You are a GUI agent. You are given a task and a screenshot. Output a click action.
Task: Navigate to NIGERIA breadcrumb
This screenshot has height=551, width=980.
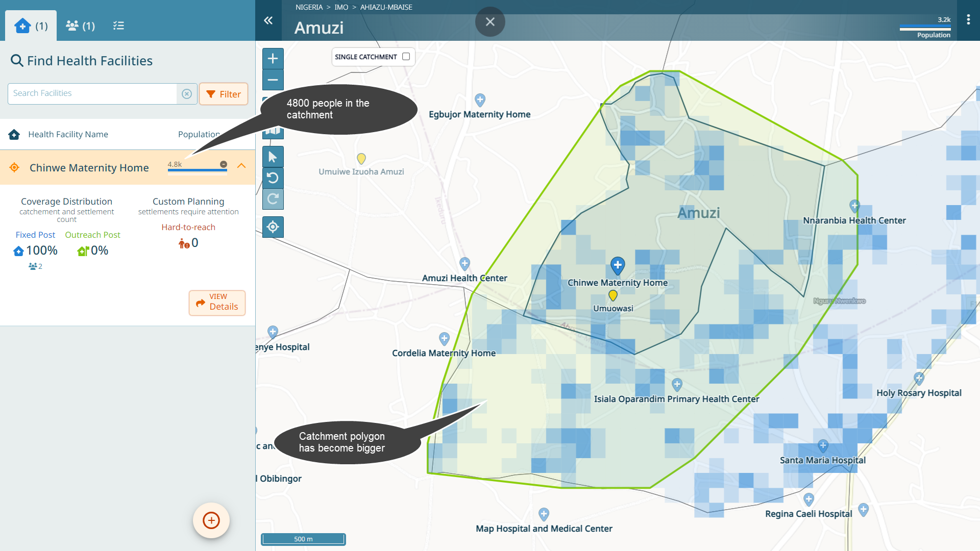(309, 7)
